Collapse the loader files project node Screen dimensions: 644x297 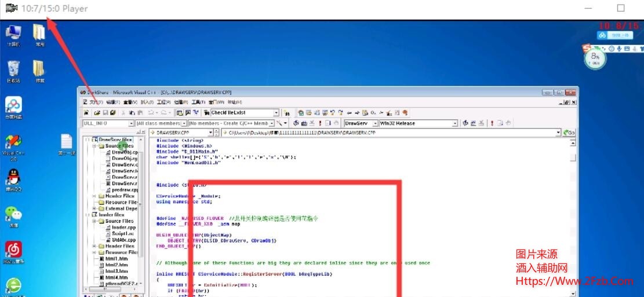(x=88, y=215)
